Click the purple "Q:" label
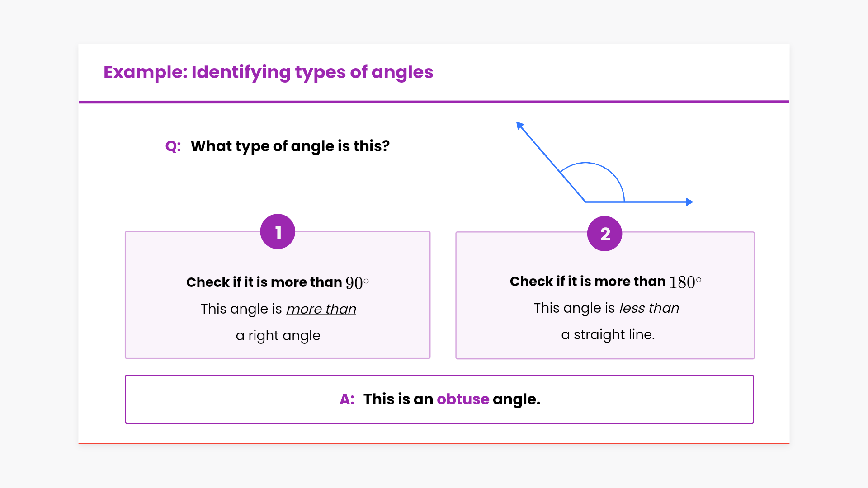Screen dimensions: 868x488 pyautogui.click(x=173, y=146)
